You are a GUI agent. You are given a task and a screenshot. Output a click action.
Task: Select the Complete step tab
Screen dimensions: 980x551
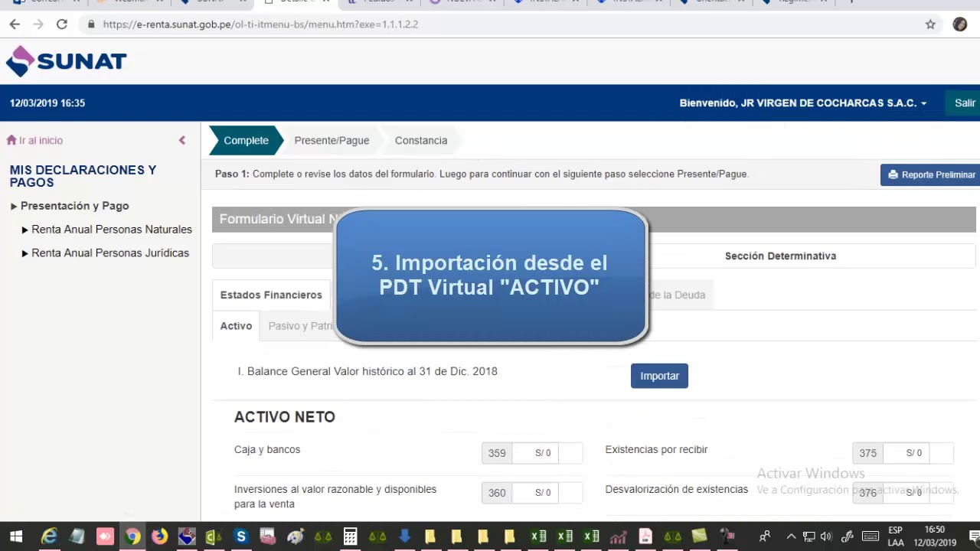click(x=246, y=141)
